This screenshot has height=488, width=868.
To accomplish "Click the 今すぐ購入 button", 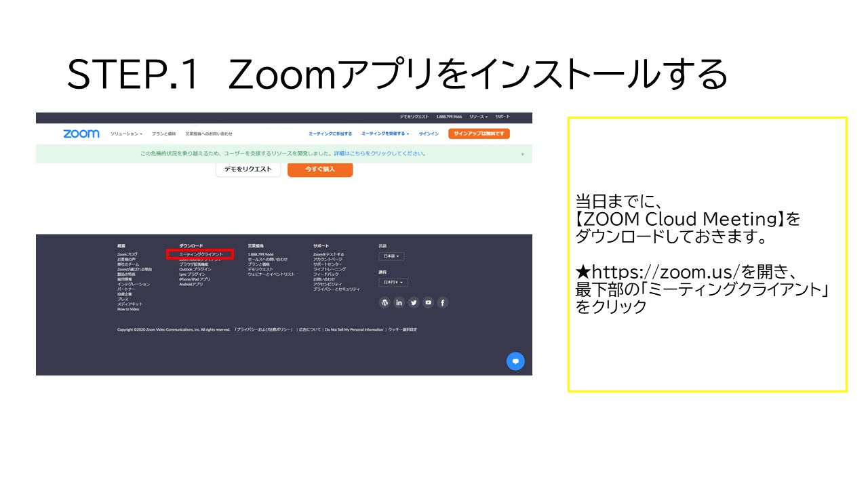I will (321, 169).
